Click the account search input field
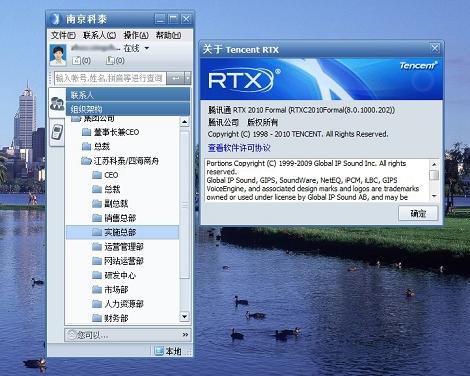The image size is (470, 376). click(x=110, y=78)
